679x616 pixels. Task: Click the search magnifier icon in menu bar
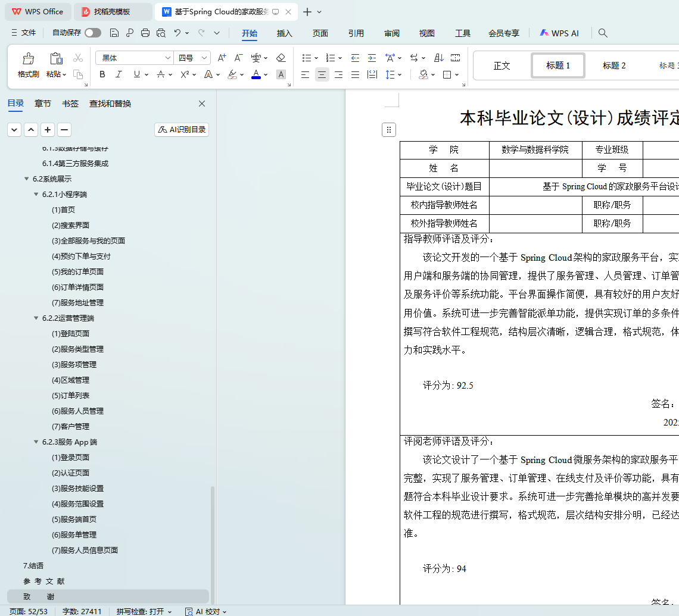[603, 33]
